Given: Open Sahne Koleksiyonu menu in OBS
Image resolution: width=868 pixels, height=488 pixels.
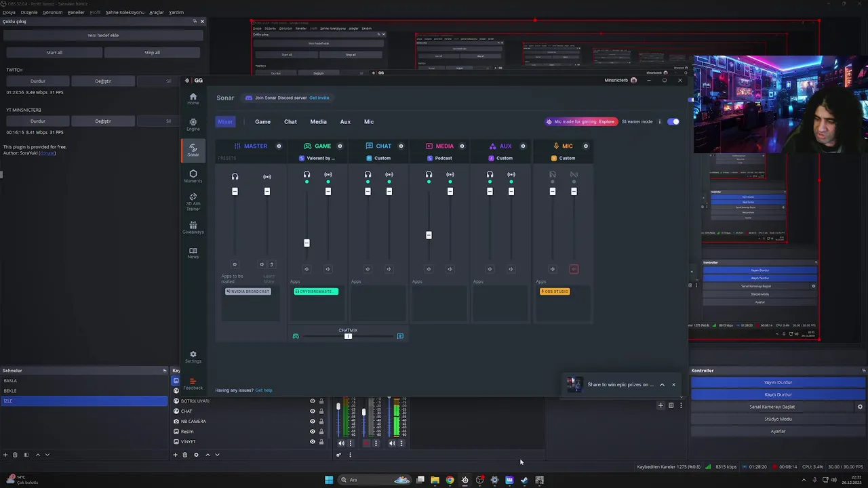Looking at the screenshot, I should click(x=125, y=12).
